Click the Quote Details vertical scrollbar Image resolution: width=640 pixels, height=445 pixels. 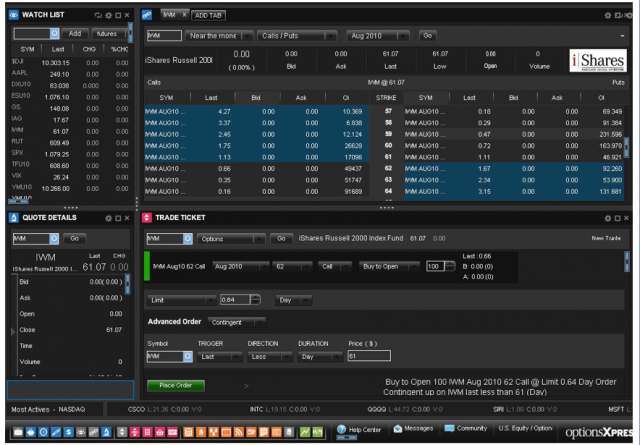[128, 284]
